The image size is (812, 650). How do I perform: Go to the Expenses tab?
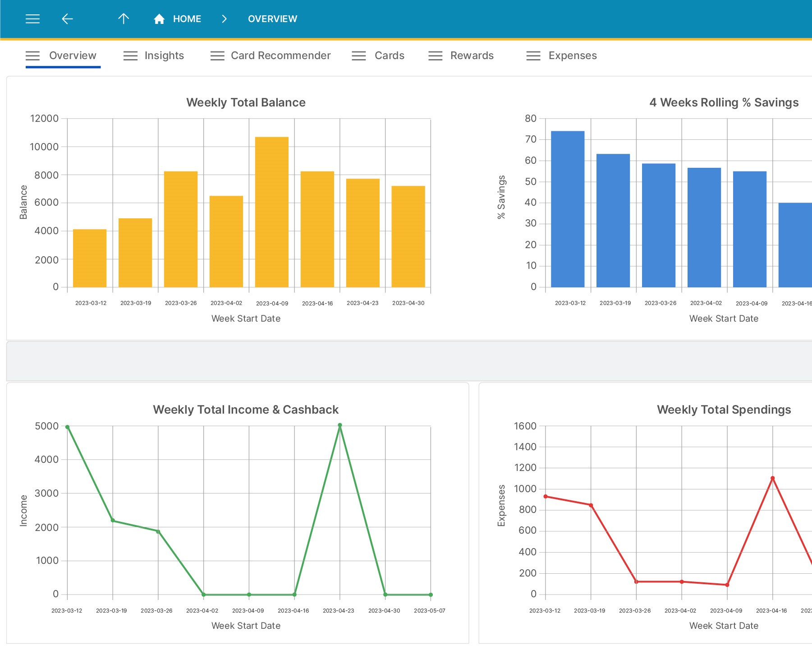coord(572,56)
